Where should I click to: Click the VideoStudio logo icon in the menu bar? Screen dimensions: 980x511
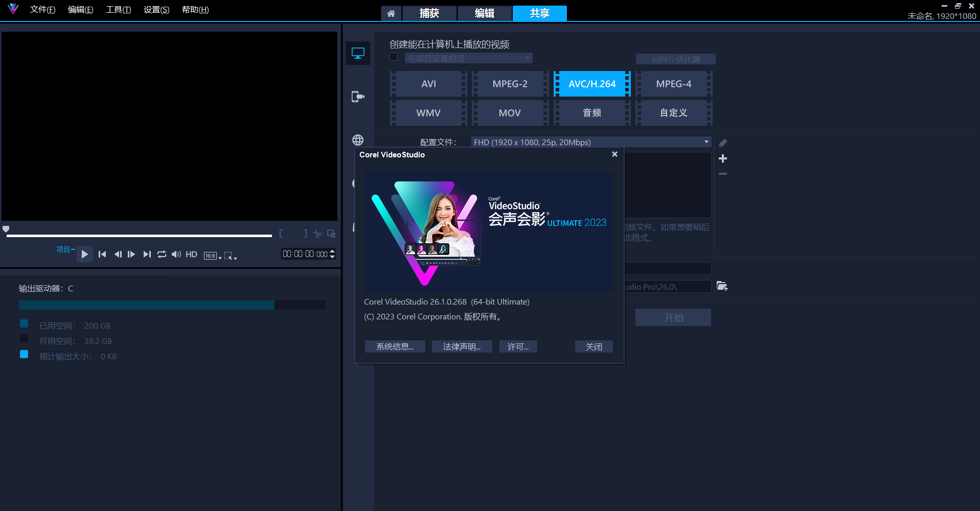(13, 9)
